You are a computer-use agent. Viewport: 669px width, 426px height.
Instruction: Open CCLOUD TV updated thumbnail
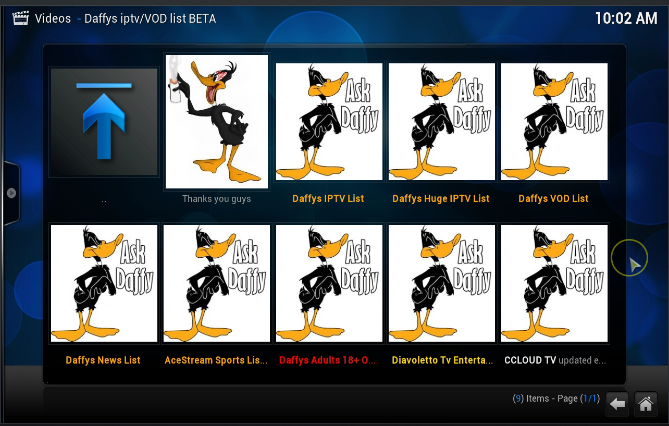pos(554,283)
